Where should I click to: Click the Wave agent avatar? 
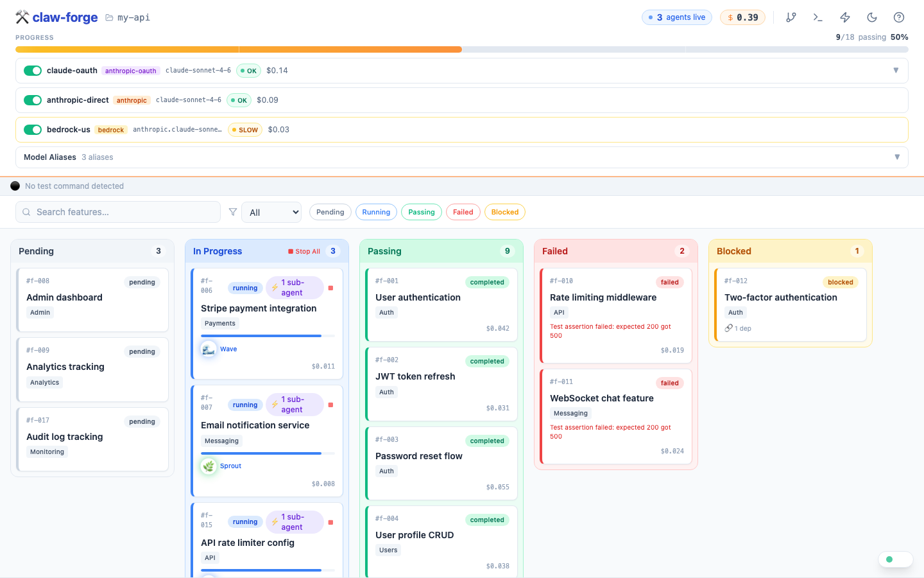pos(209,349)
